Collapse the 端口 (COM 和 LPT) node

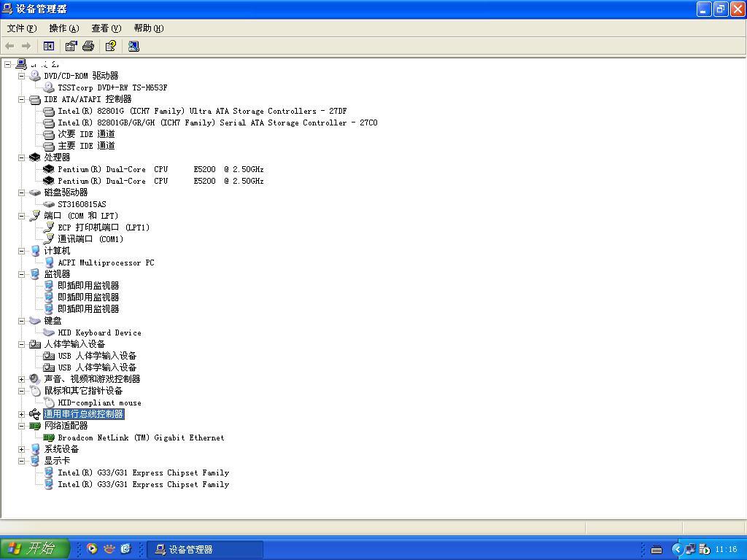pyautogui.click(x=21, y=216)
